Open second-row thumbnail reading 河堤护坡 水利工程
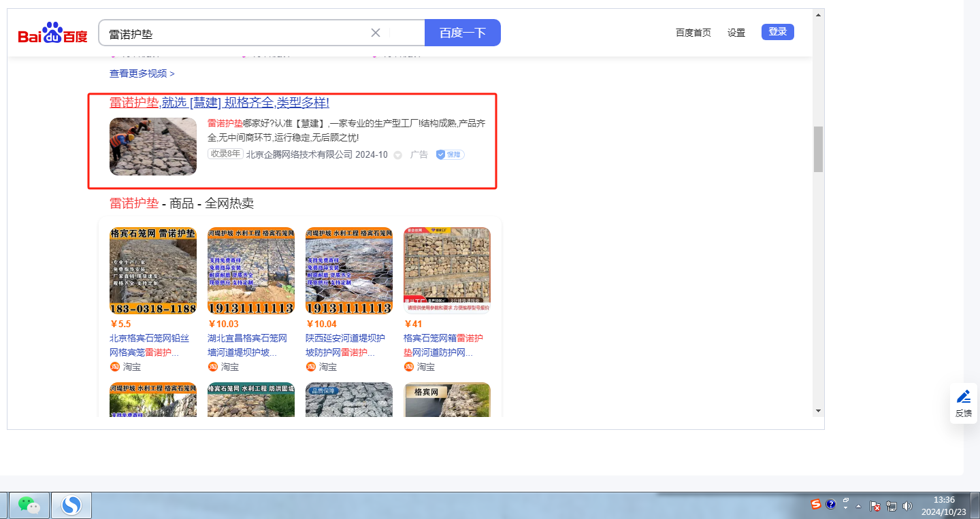This screenshot has width=980, height=519. tap(153, 399)
